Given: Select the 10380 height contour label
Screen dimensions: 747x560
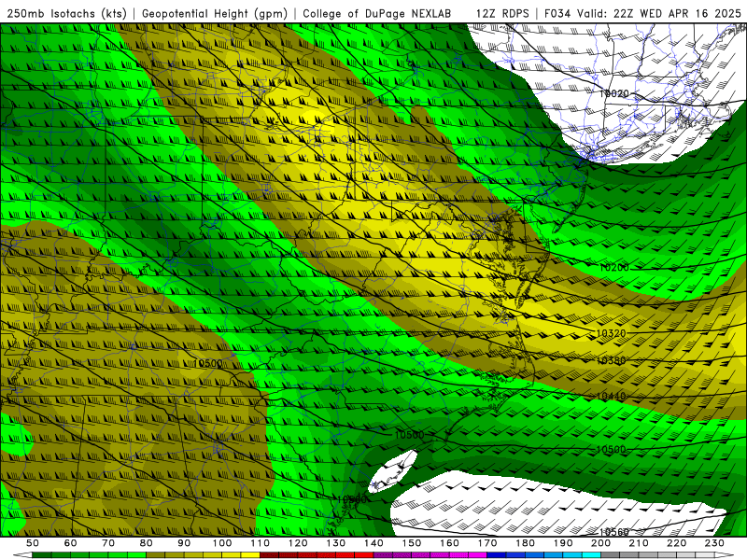Looking at the screenshot, I should 611,361.
